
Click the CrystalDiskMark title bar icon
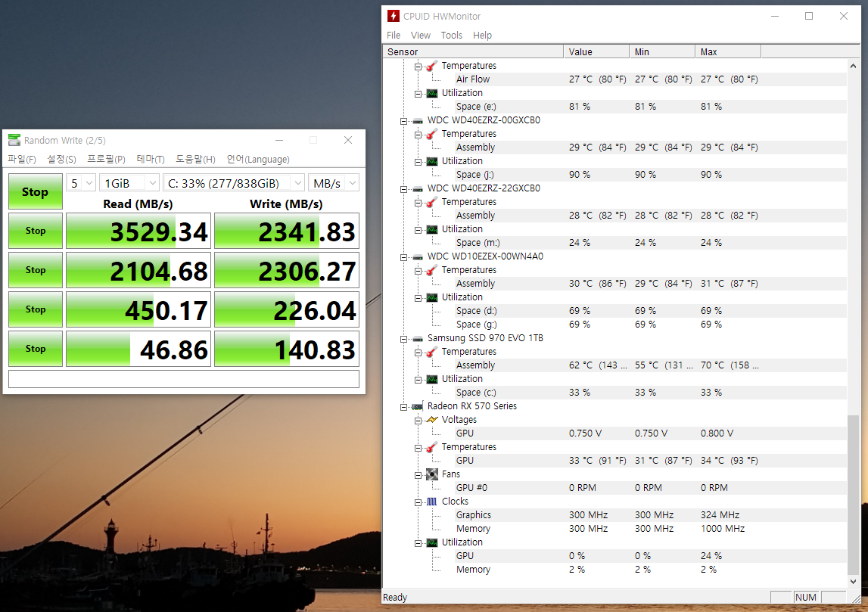(14, 141)
